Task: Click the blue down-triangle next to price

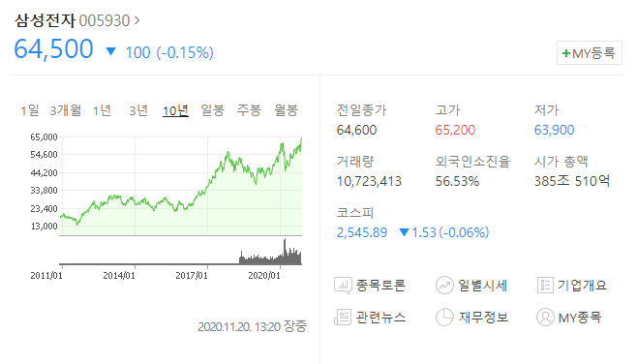Action: (x=111, y=51)
